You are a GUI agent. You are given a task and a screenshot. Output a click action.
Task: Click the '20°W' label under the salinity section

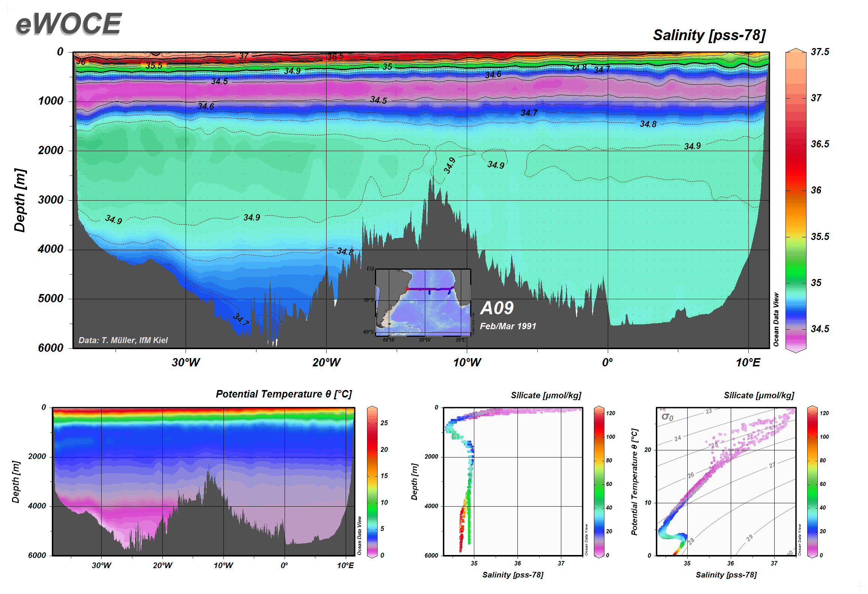[x=326, y=362]
